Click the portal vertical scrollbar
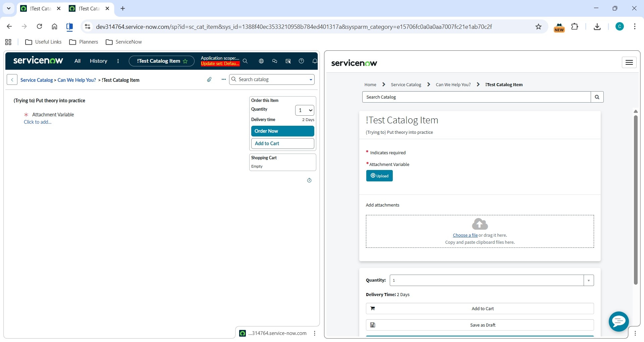The height and width of the screenshot is (342, 644). [635, 200]
